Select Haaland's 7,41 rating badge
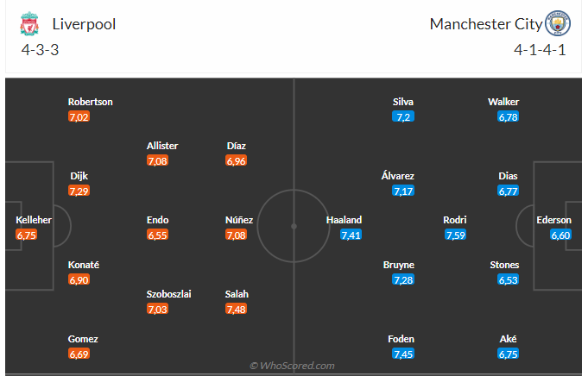 click(351, 235)
